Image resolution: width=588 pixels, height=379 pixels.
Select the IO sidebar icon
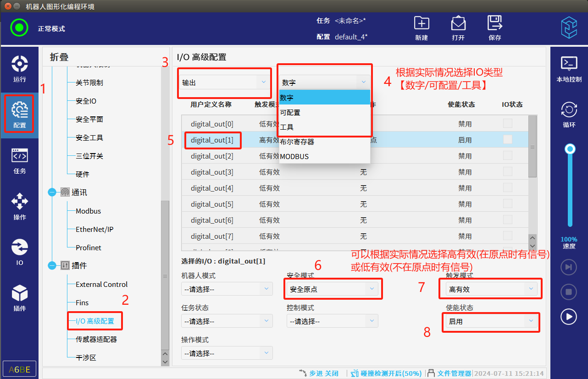[x=20, y=252]
